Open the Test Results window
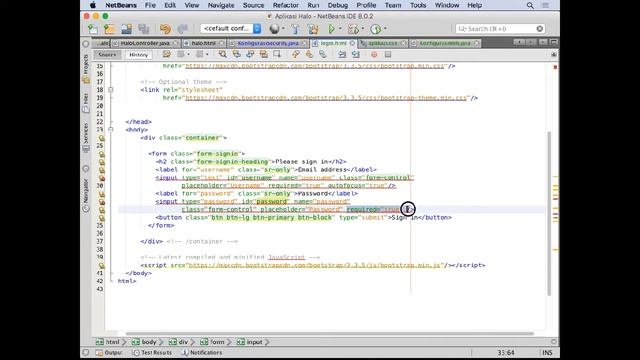 pyautogui.click(x=153, y=353)
